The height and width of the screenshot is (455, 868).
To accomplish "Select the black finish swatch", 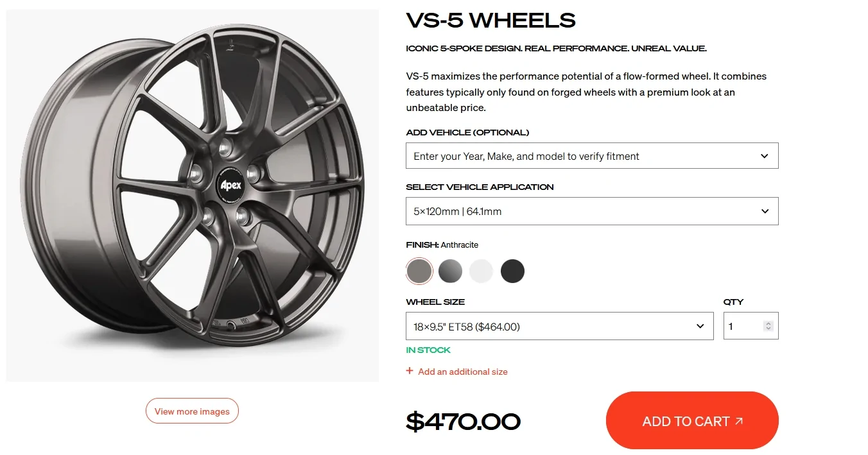I will click(512, 271).
